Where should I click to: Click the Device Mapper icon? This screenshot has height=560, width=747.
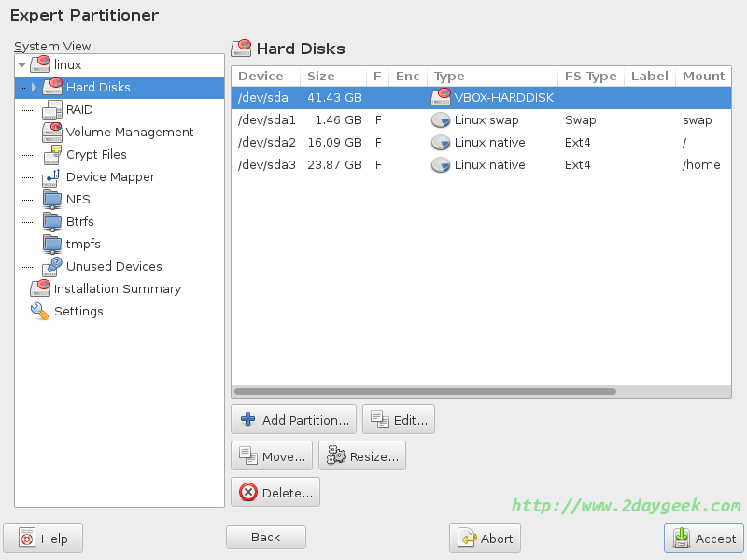[x=52, y=177]
